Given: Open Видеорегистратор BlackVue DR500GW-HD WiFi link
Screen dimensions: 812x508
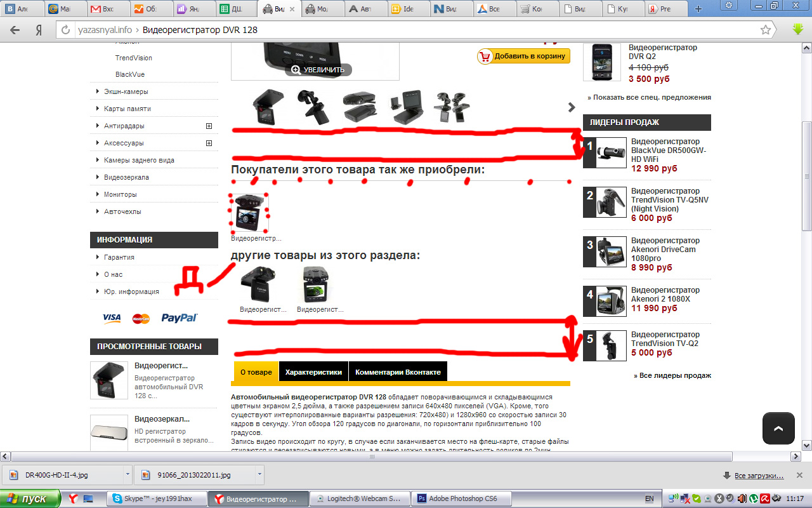Looking at the screenshot, I should point(669,150).
